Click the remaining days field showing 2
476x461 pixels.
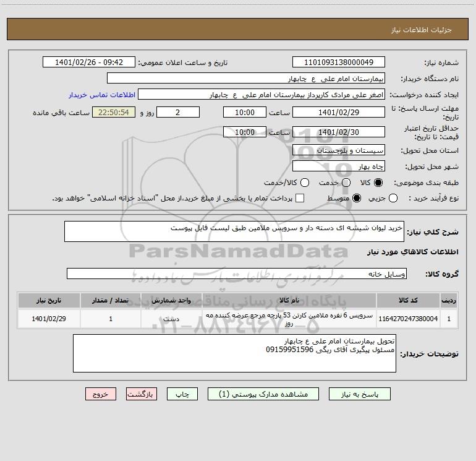(x=178, y=112)
